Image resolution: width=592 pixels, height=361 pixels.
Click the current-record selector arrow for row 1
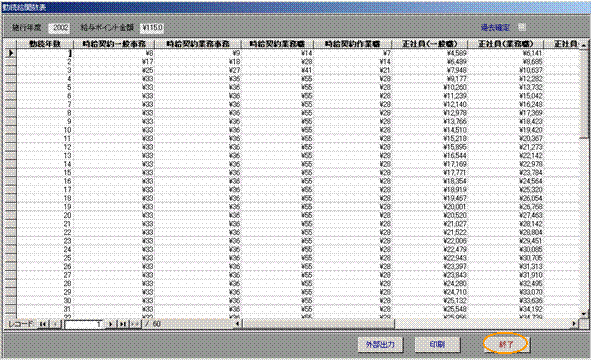[10, 53]
